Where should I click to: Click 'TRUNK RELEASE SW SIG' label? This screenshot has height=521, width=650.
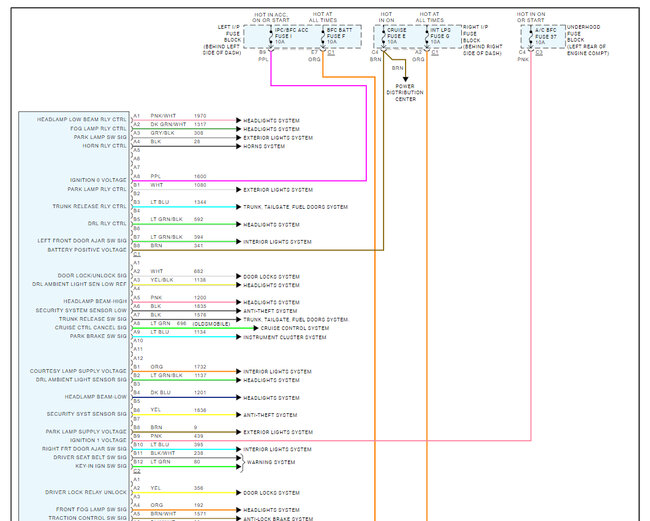(x=93, y=319)
